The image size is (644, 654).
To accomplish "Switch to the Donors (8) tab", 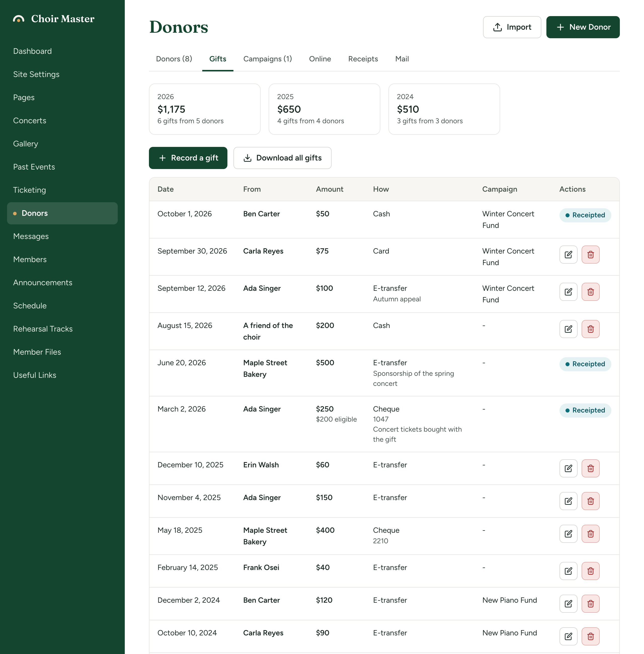I will tap(174, 59).
